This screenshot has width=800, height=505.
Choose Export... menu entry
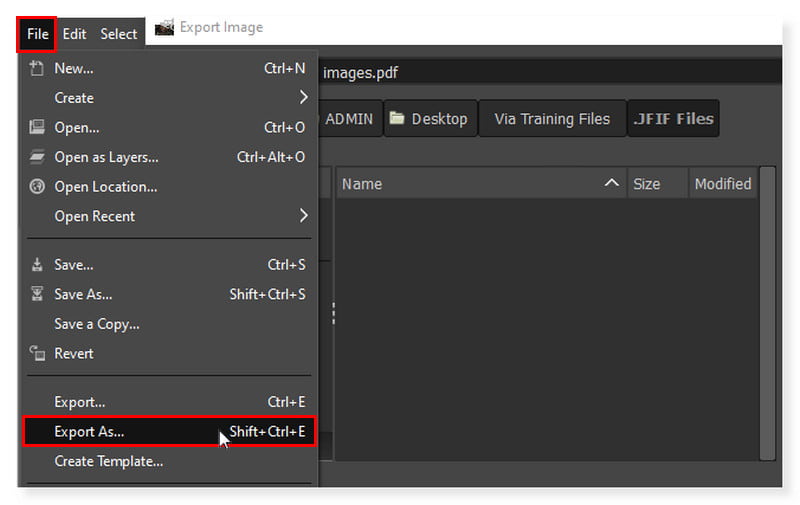(x=168, y=402)
